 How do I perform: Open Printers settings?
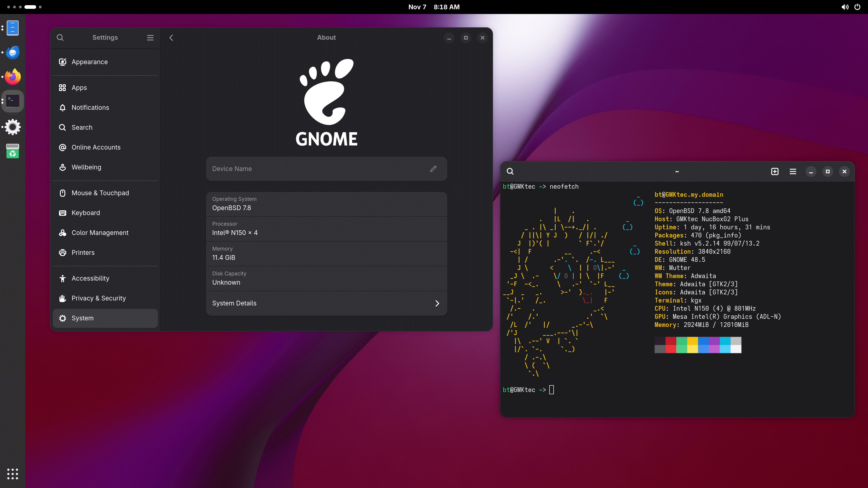click(x=83, y=252)
